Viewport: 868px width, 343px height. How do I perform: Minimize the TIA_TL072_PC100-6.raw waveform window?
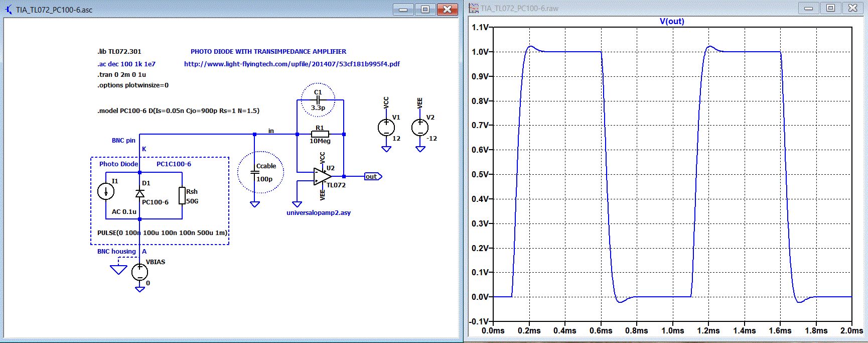[x=808, y=8]
